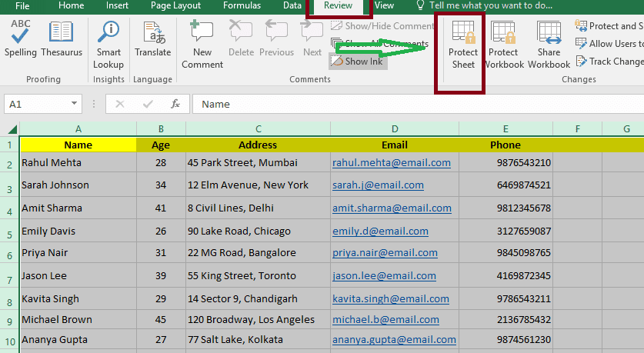
Task: Switch to the Formulas tab
Action: pyautogui.click(x=242, y=5)
